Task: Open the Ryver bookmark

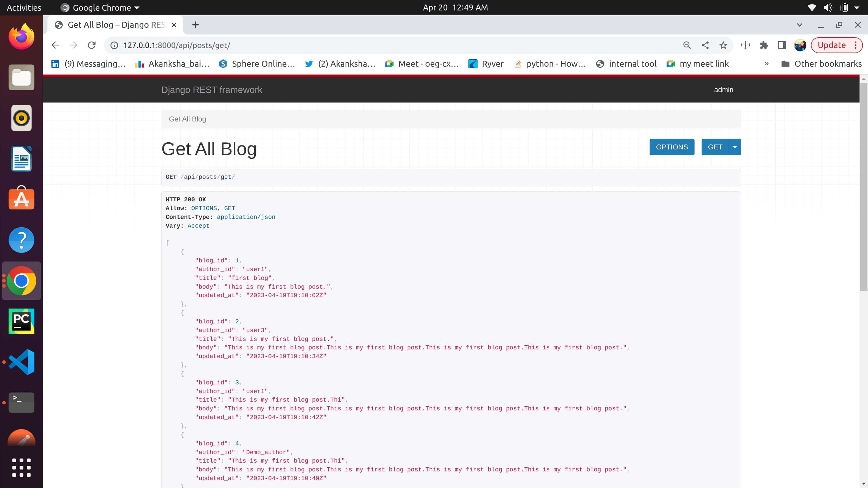Action: 486,64
